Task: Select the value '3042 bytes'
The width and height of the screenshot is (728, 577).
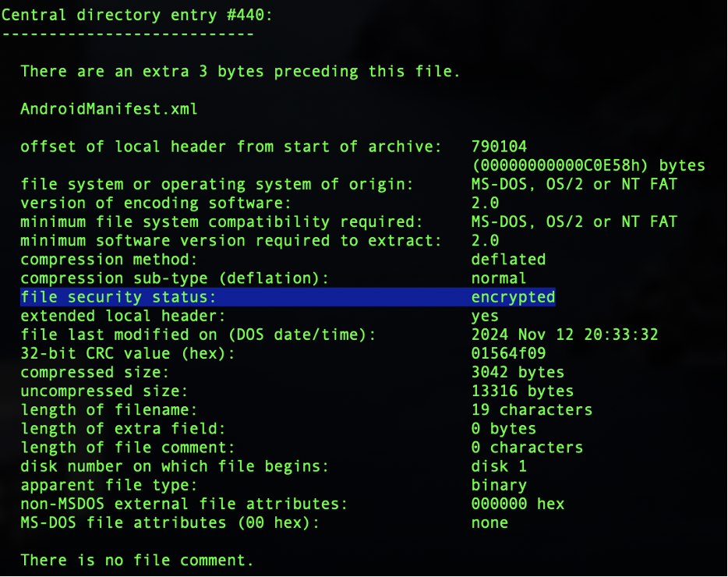Action: [518, 373]
